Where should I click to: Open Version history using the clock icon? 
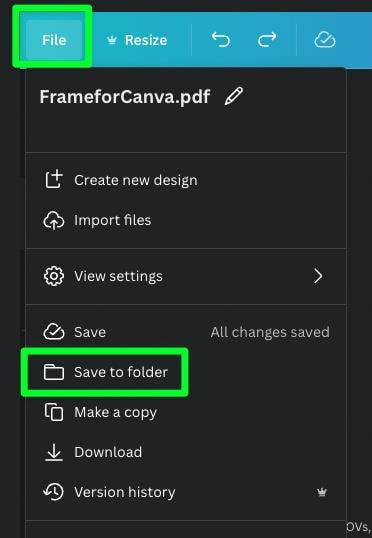pyautogui.click(x=54, y=492)
